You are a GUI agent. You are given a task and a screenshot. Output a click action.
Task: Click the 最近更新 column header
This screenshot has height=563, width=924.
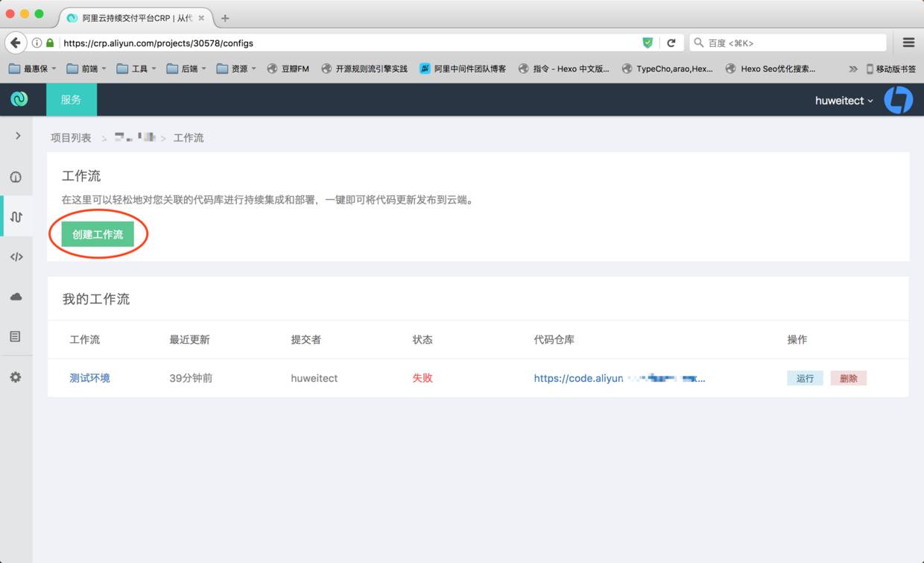coord(189,339)
